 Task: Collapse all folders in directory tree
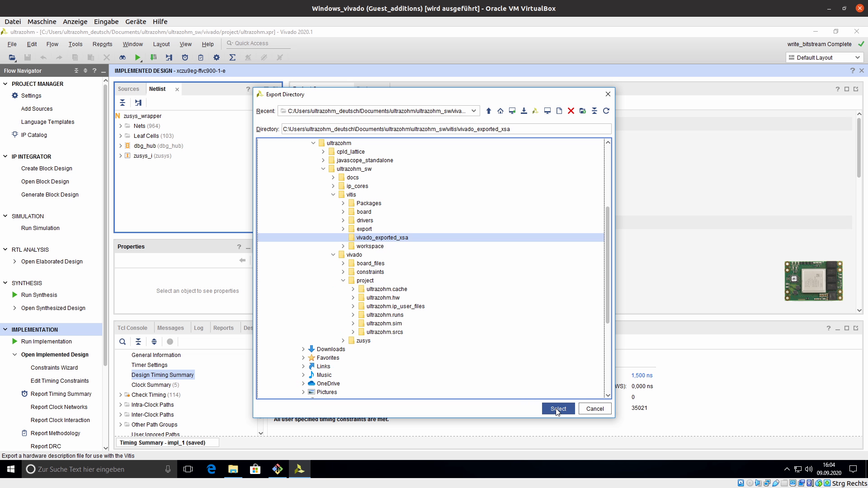[594, 111]
